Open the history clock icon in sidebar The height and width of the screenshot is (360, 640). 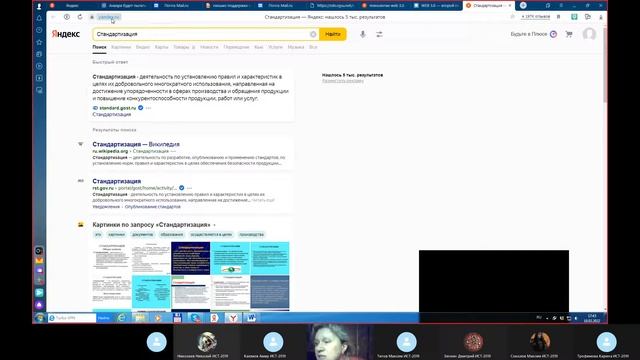[x=39, y=30]
